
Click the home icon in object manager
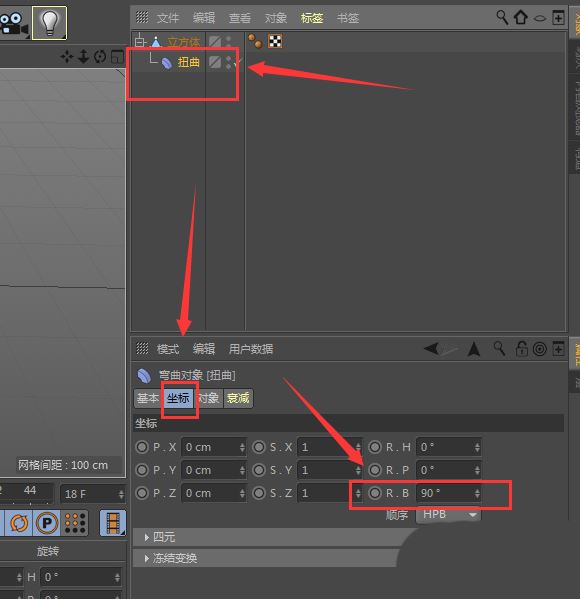pyautogui.click(x=520, y=17)
